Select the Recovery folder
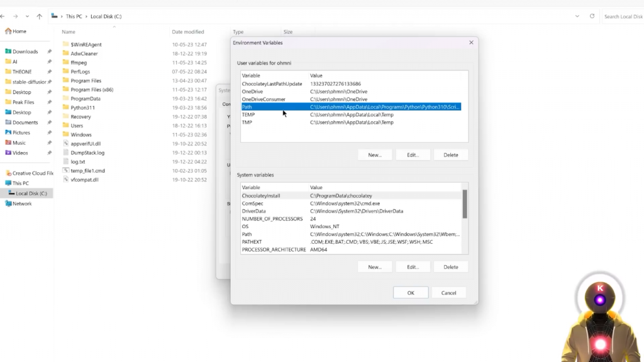This screenshot has height=362, width=644. tap(77, 116)
